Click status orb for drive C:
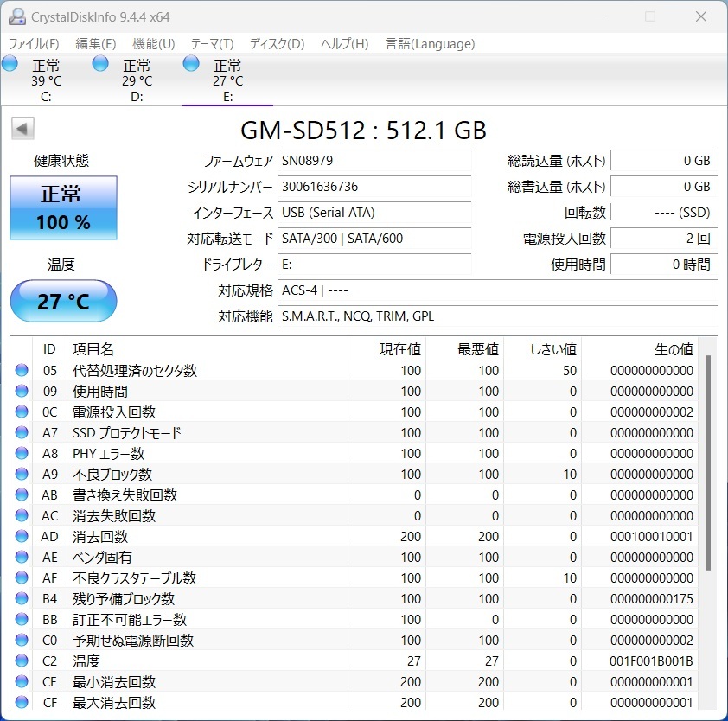Viewport: 728px width, 721px height. pos(10,64)
